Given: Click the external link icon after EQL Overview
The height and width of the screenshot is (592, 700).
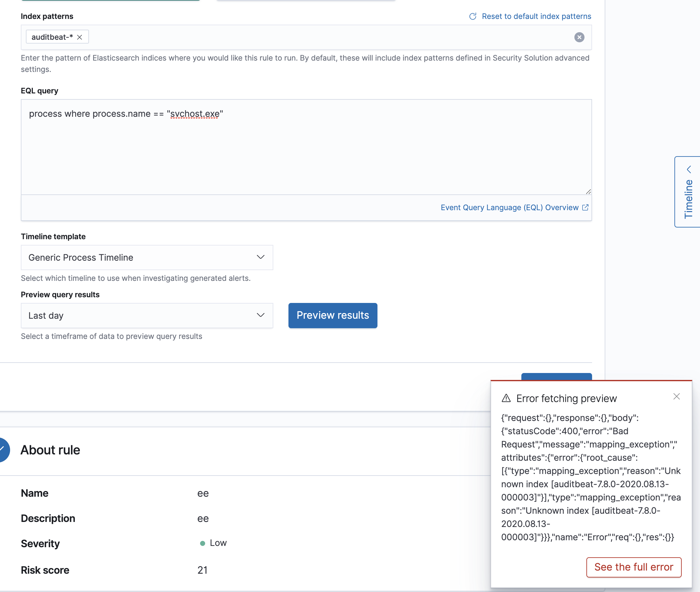Looking at the screenshot, I should 585,207.
